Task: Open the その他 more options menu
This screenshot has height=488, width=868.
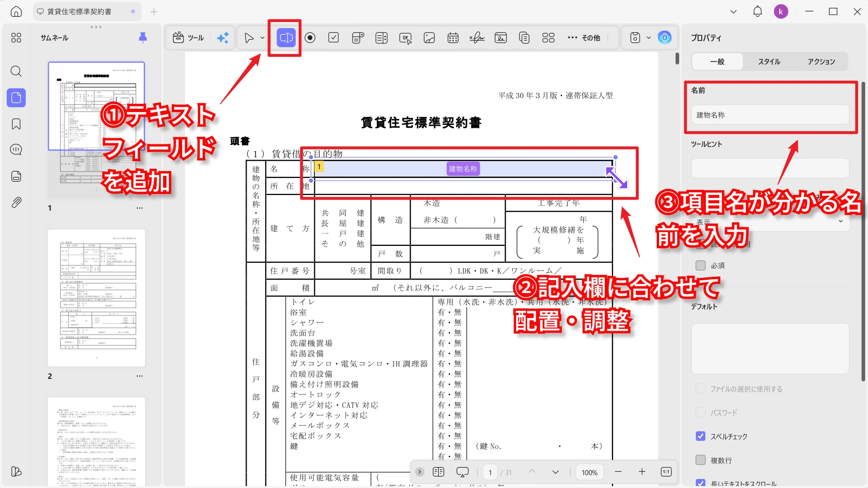Action: point(584,38)
